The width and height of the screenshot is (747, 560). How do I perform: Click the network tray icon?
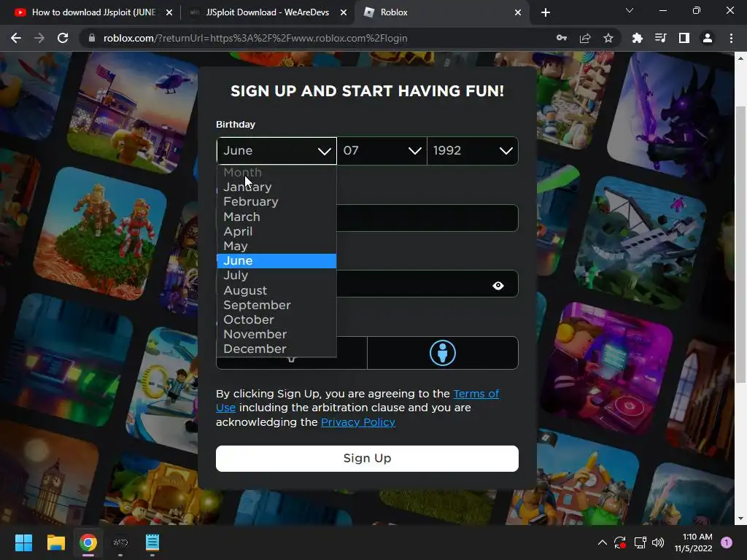point(640,542)
